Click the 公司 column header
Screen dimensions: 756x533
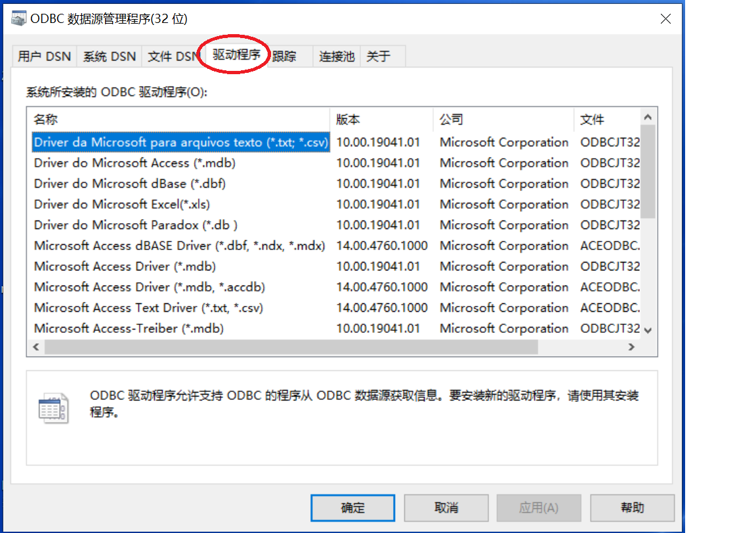pos(503,119)
